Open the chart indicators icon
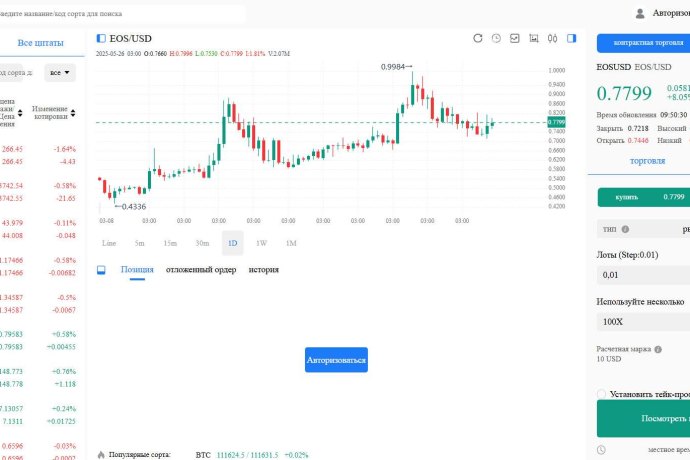690x460 pixels. (x=514, y=38)
